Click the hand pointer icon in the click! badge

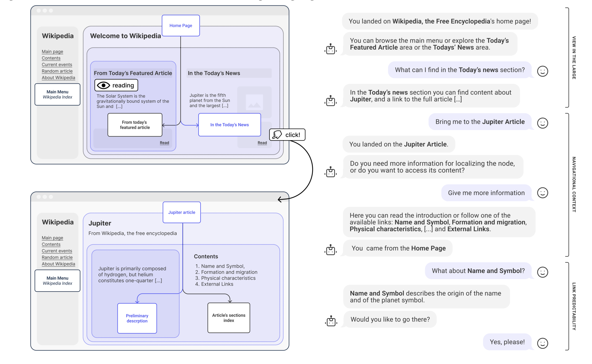pos(277,135)
